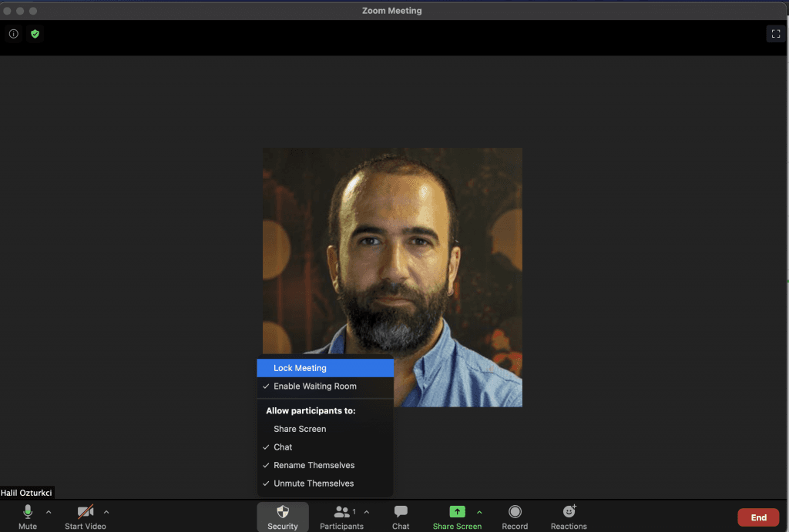
Task: Open the Participants panel
Action: 341,517
